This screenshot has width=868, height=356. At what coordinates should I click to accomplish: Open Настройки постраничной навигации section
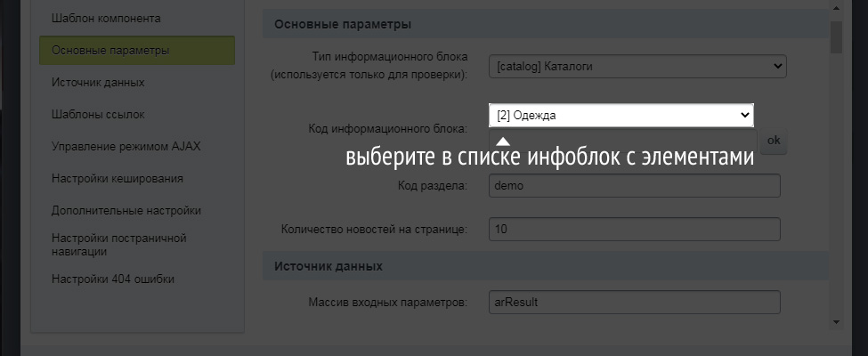[x=118, y=245]
